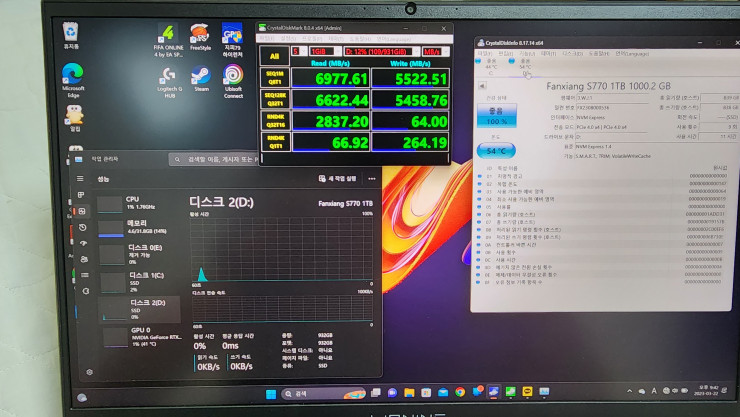This screenshot has width=740, height=417.
Task: Run the SEQ1M Q8T1 test button
Action: coord(275,77)
